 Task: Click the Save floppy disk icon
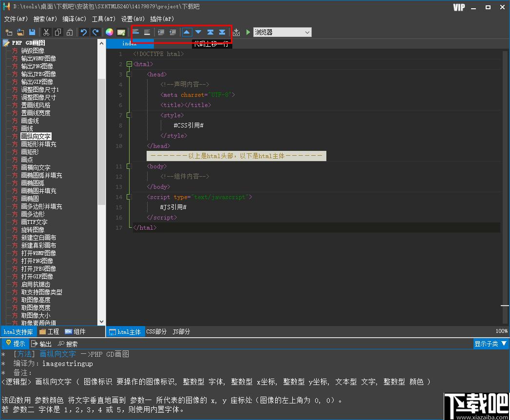pyautogui.click(x=32, y=32)
